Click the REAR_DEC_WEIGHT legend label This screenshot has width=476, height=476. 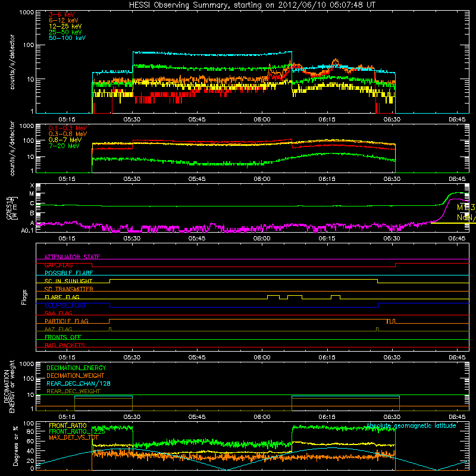click(73, 392)
